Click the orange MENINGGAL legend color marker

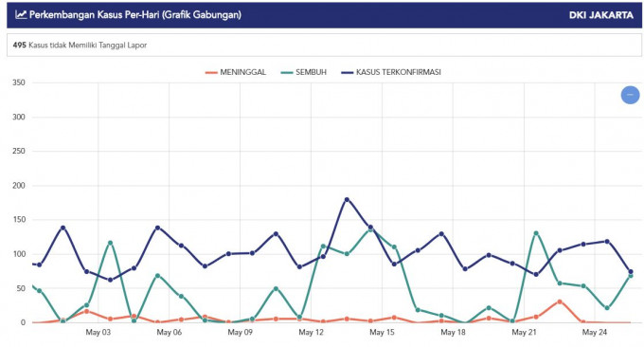[211, 73]
